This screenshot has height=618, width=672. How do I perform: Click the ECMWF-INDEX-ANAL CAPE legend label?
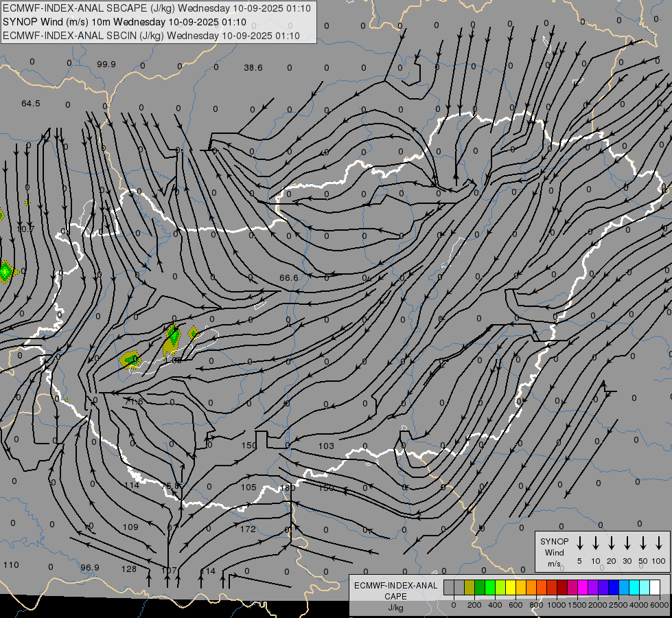(x=395, y=596)
